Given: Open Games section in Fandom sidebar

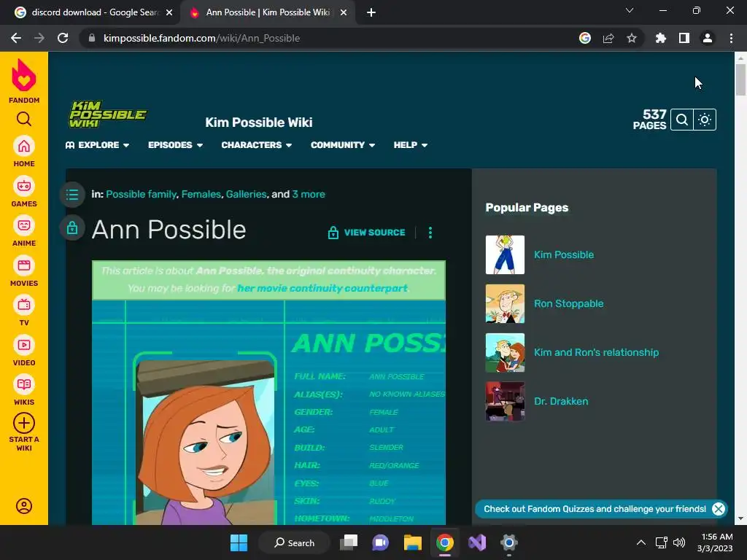Looking at the screenshot, I should point(24,192).
